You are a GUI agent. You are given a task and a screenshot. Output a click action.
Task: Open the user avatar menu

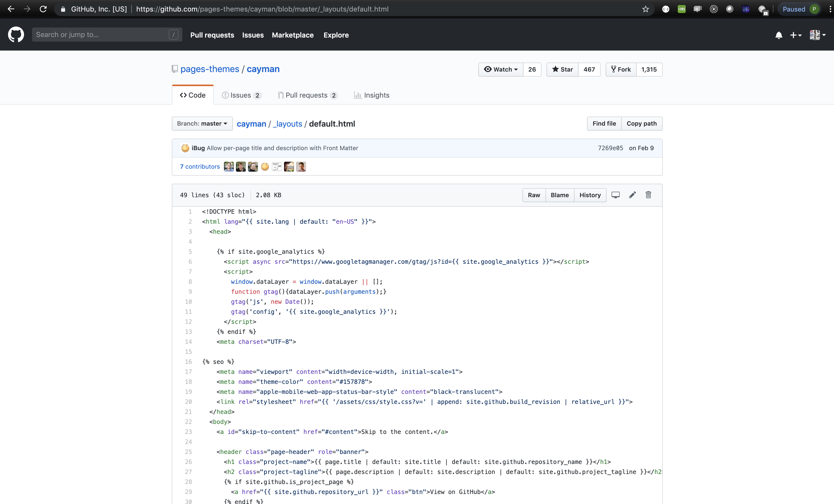click(817, 35)
